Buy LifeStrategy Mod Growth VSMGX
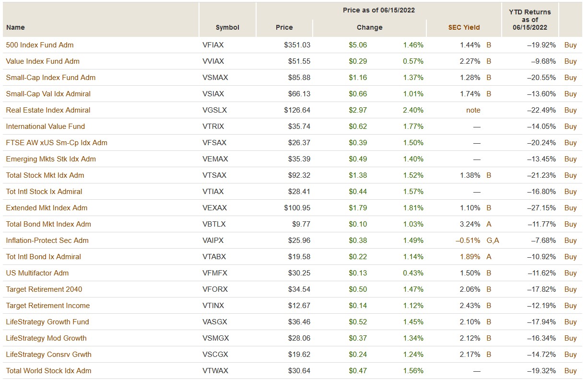 570,338
